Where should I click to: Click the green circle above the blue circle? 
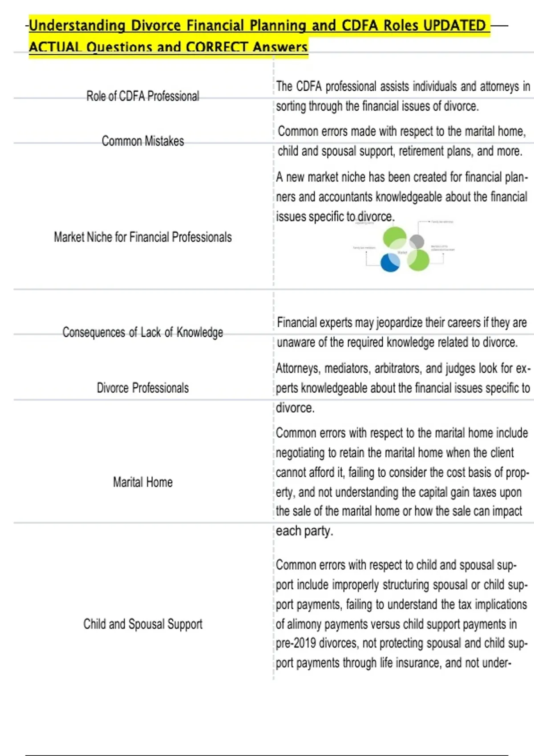394,237
